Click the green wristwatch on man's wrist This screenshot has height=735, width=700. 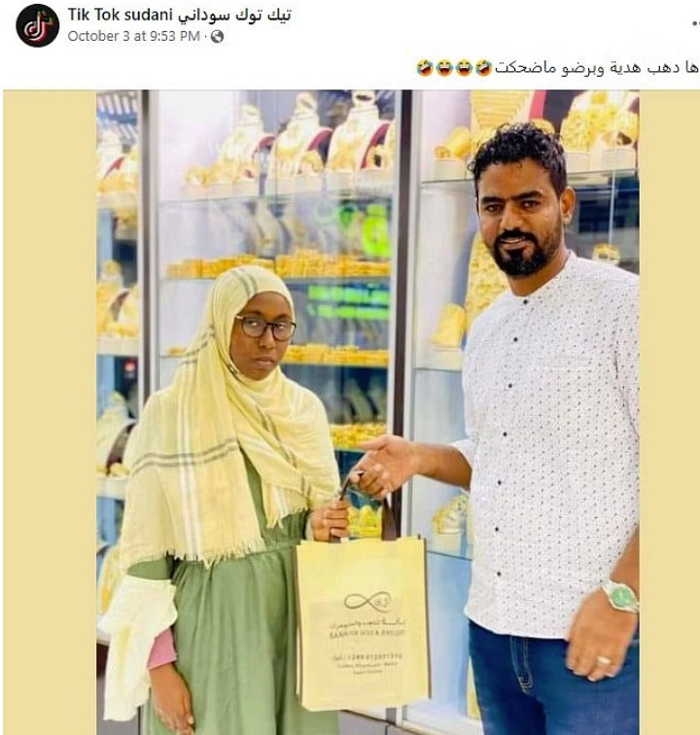(x=620, y=596)
